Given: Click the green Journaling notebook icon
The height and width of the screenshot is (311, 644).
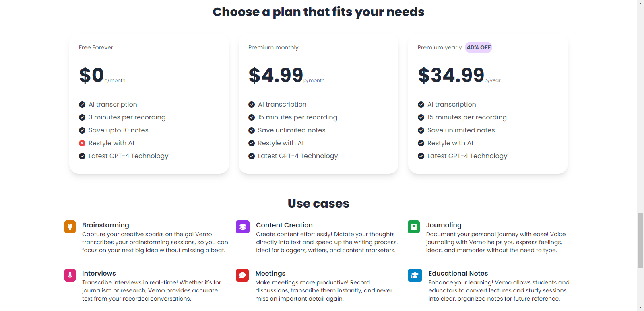Looking at the screenshot, I should 414,227.
